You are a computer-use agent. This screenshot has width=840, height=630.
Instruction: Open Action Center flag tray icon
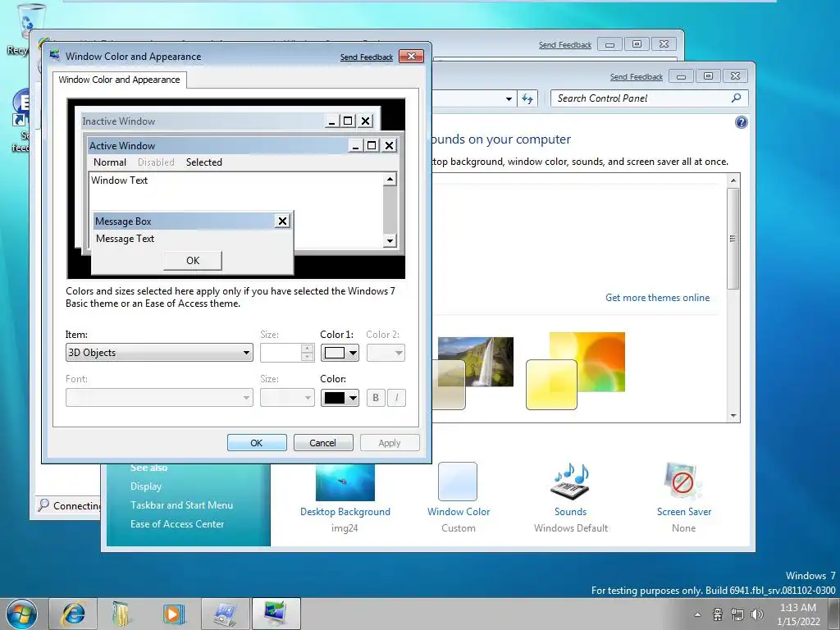pyautogui.click(x=718, y=614)
